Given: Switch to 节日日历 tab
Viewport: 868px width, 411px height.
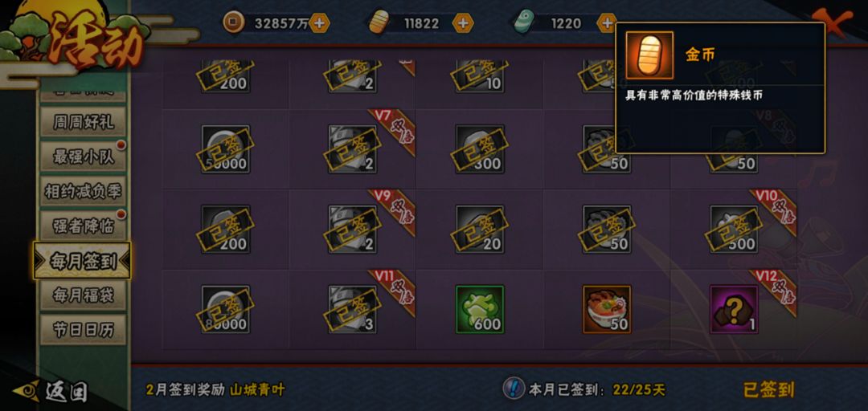Looking at the screenshot, I should coord(83,330).
